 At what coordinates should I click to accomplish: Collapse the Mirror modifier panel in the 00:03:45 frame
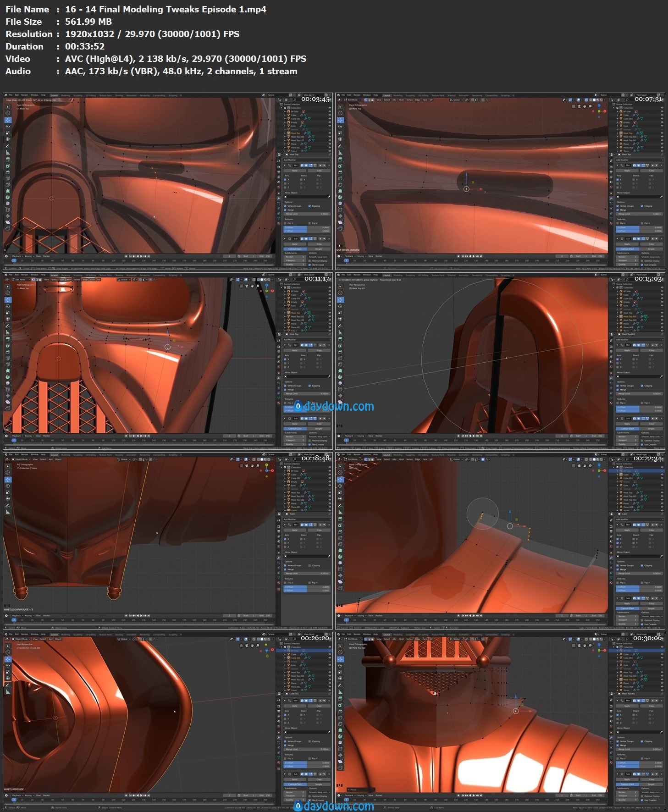285,165
